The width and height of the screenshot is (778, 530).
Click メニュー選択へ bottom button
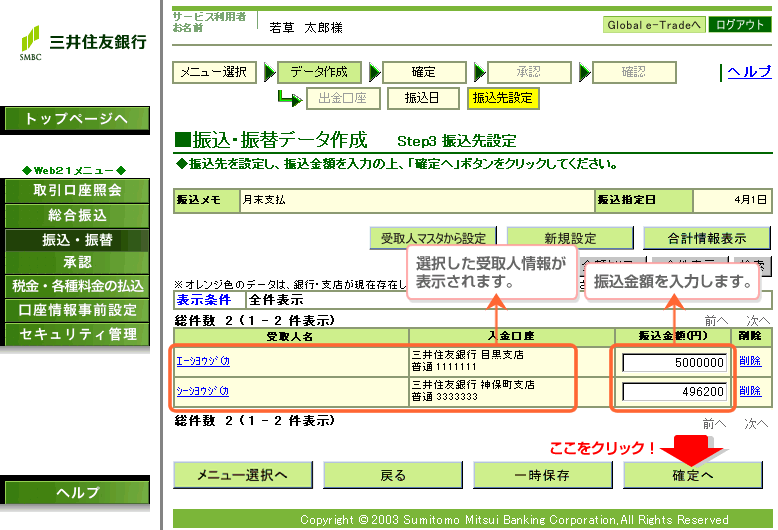pos(243,475)
